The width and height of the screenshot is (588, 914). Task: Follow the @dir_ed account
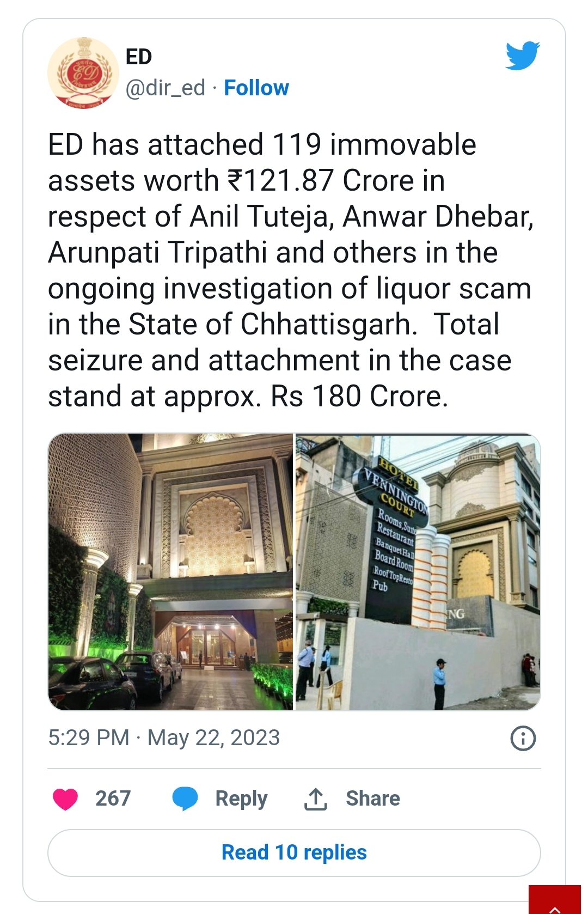tap(256, 88)
